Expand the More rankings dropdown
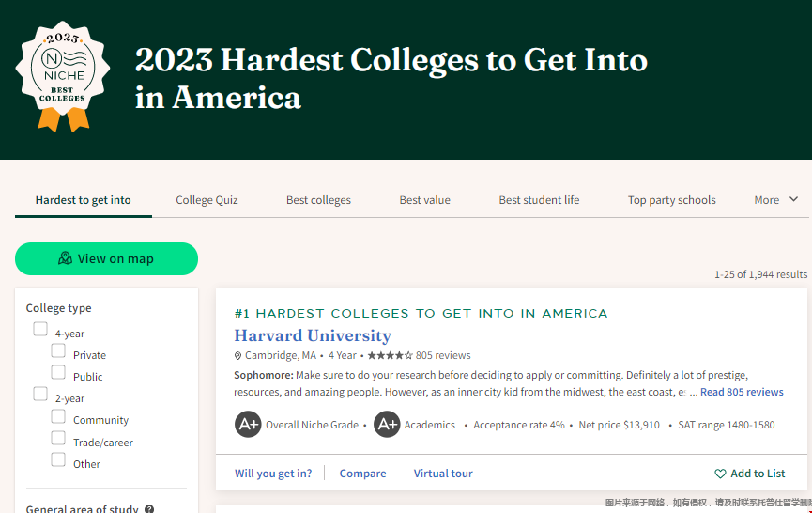Viewport: 812px width, 513px height. coord(775,200)
